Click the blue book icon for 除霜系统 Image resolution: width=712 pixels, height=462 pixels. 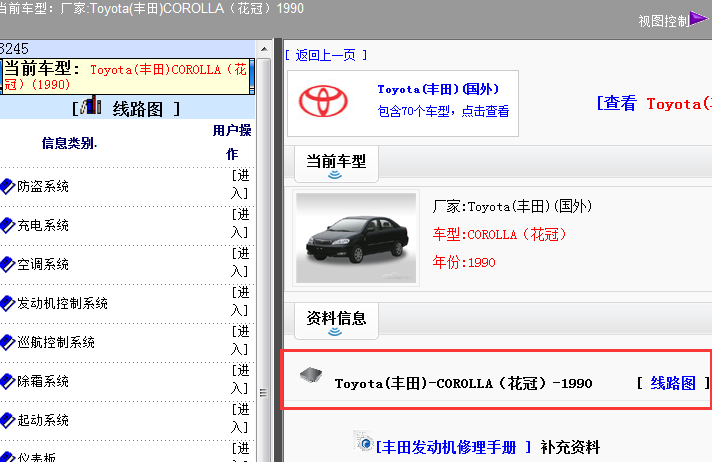[x=7, y=382]
